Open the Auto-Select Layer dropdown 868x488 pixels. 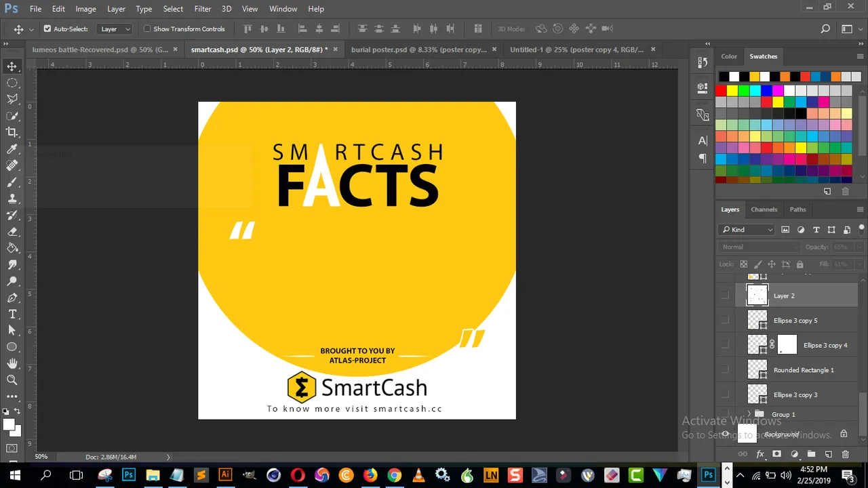[116, 29]
